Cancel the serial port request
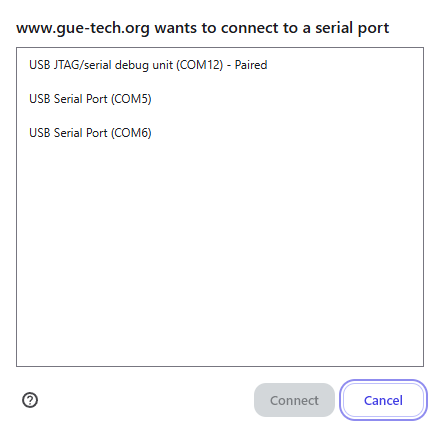This screenshot has width=439, height=433. point(383,400)
